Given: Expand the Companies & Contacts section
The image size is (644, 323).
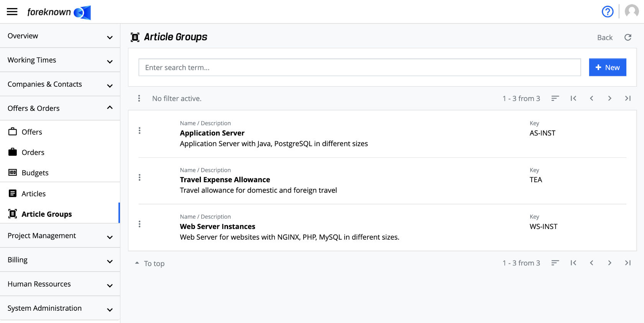Looking at the screenshot, I should [x=60, y=84].
